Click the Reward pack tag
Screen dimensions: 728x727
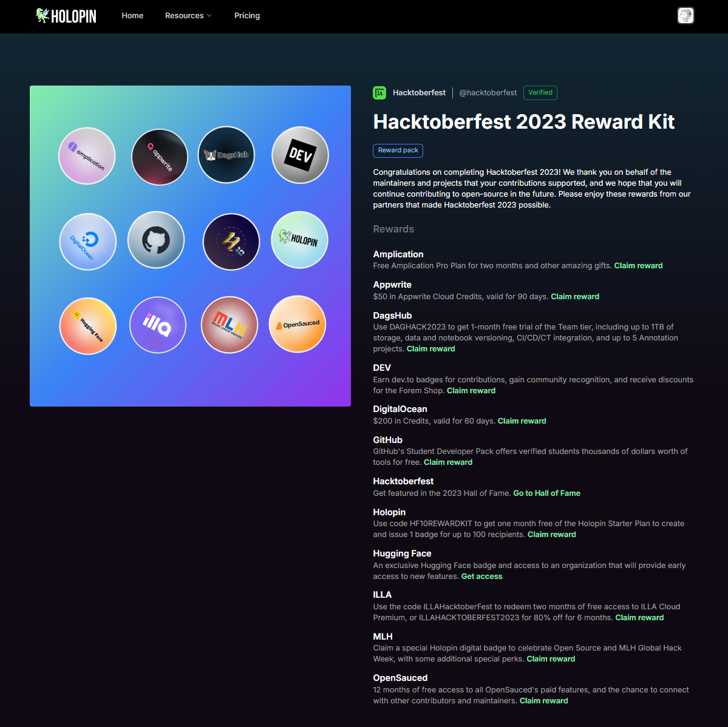pos(398,150)
